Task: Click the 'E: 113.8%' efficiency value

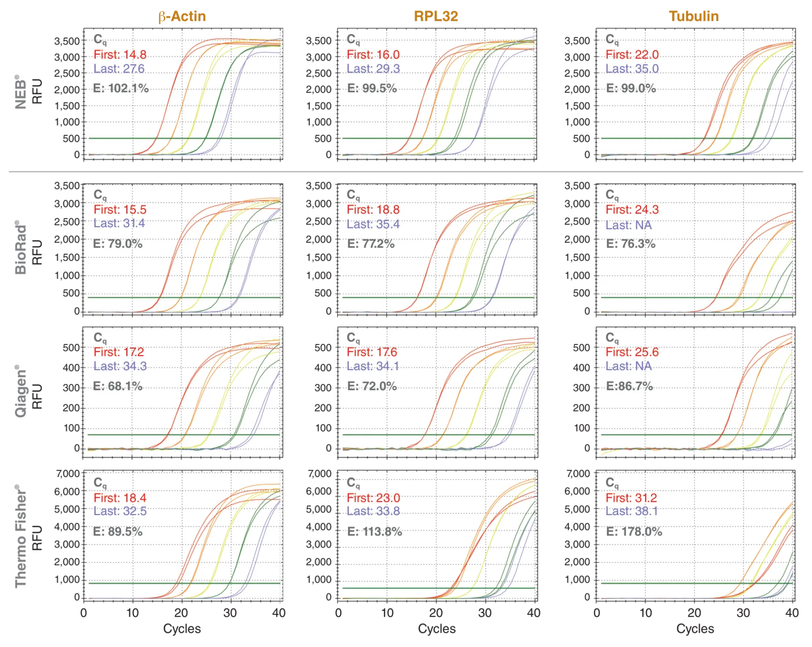Action: [374, 532]
